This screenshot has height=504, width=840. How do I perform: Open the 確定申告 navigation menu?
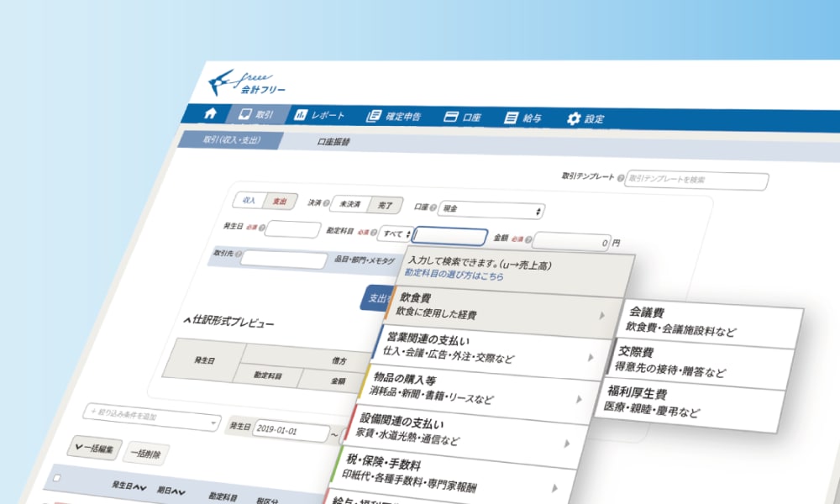(394, 116)
